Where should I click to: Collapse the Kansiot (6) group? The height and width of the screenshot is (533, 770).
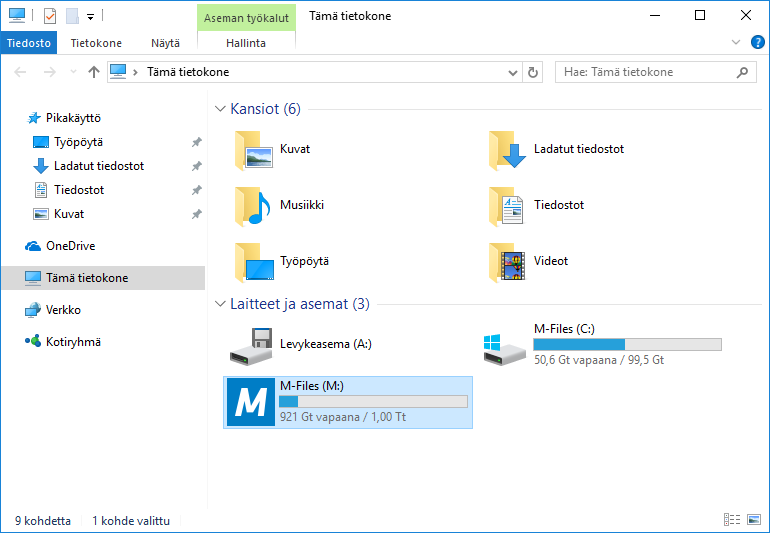(220, 108)
